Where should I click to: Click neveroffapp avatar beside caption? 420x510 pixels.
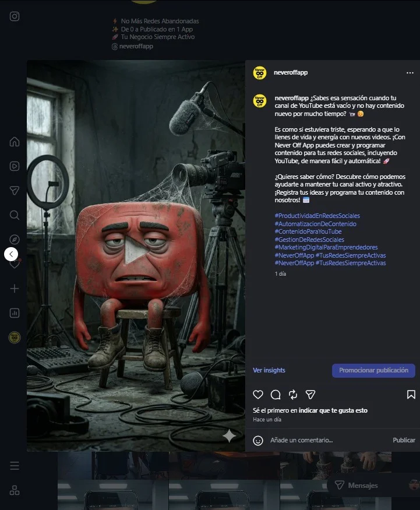coord(259,101)
